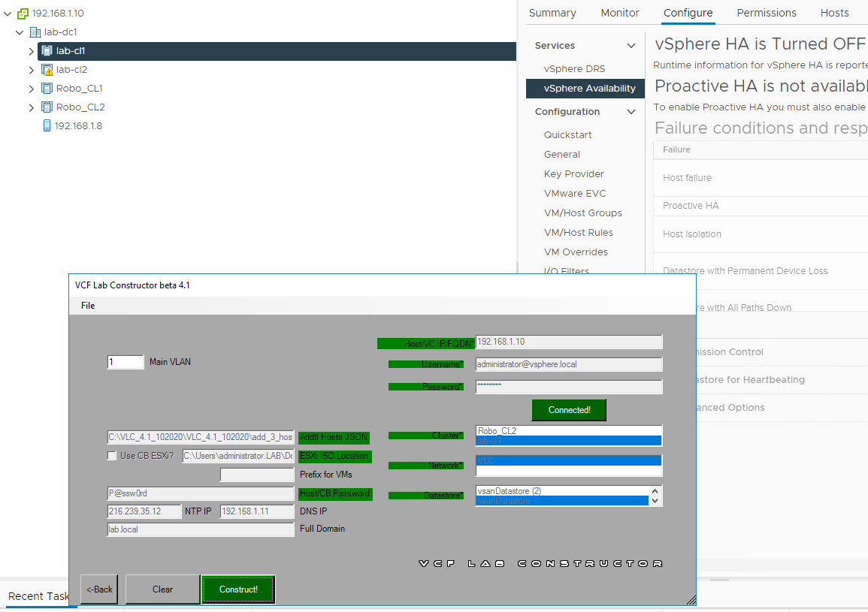Click the Robo_CL2 cluster icon
Screen dimensions: 868x612
[x=47, y=107]
